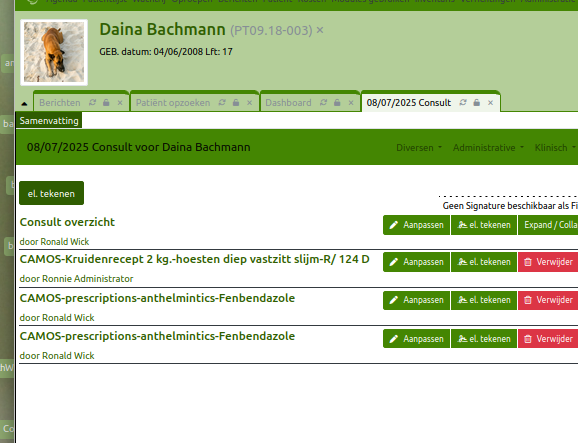Toggle the lock on Dashboard tab
The width and height of the screenshot is (578, 443).
coord(337,103)
